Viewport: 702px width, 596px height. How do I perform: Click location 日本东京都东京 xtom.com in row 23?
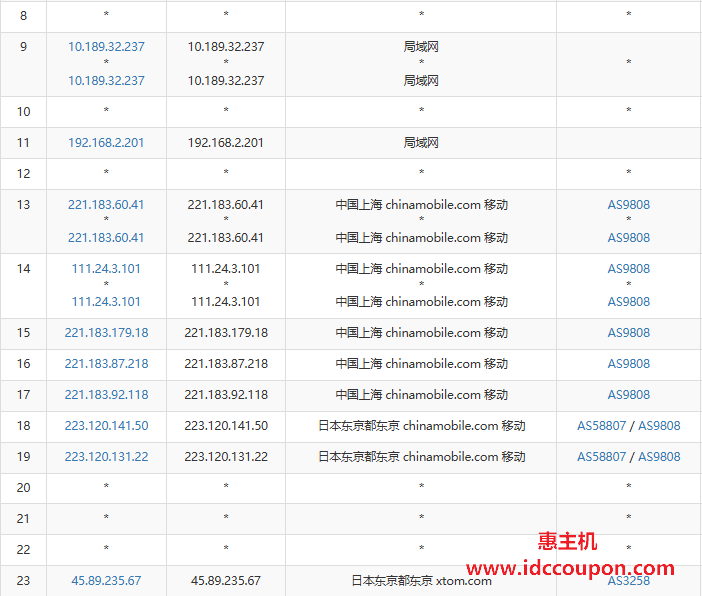click(x=421, y=581)
